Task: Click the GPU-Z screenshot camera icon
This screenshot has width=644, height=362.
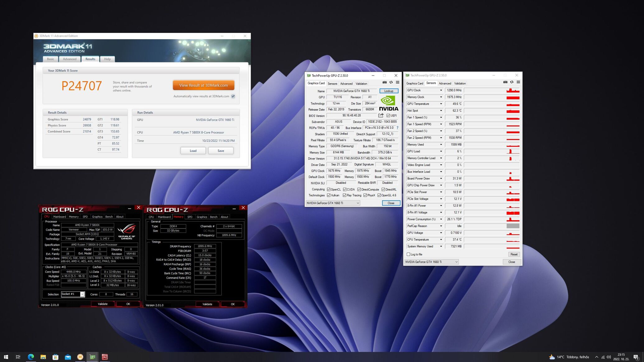Action: pyautogui.click(x=384, y=82)
